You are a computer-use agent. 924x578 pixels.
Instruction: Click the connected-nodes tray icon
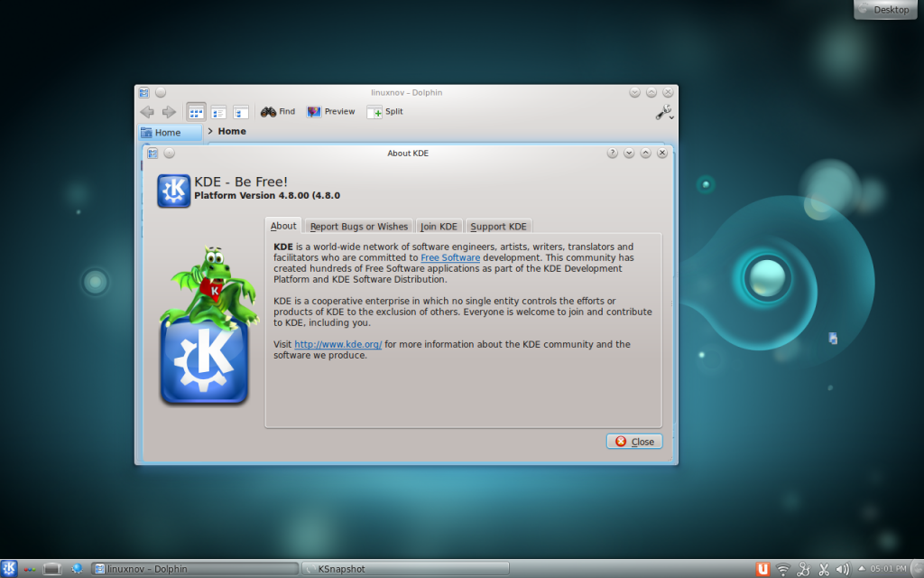[804, 569]
